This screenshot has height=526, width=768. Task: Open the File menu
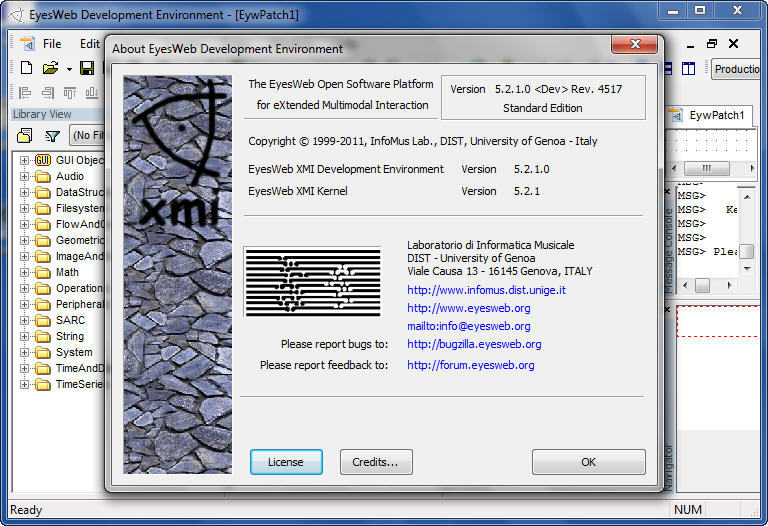click(x=52, y=44)
